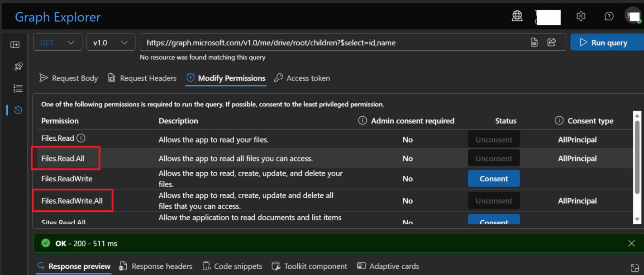Open the rocket getting started icon
Image resolution: width=644 pixels, height=275 pixels.
coord(18,66)
